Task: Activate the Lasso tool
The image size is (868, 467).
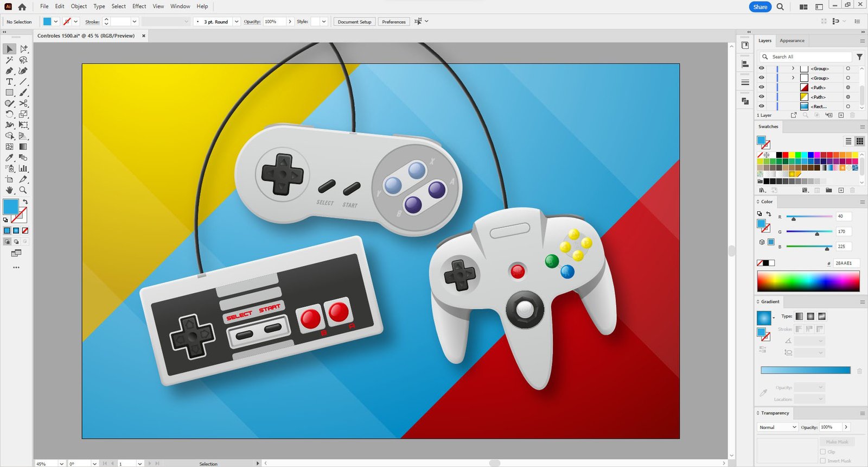Action: tap(23, 60)
